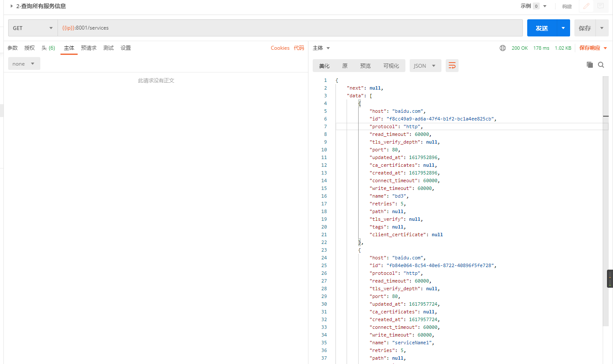Click the 构建 button
613x364 pixels.
pyautogui.click(x=567, y=6)
